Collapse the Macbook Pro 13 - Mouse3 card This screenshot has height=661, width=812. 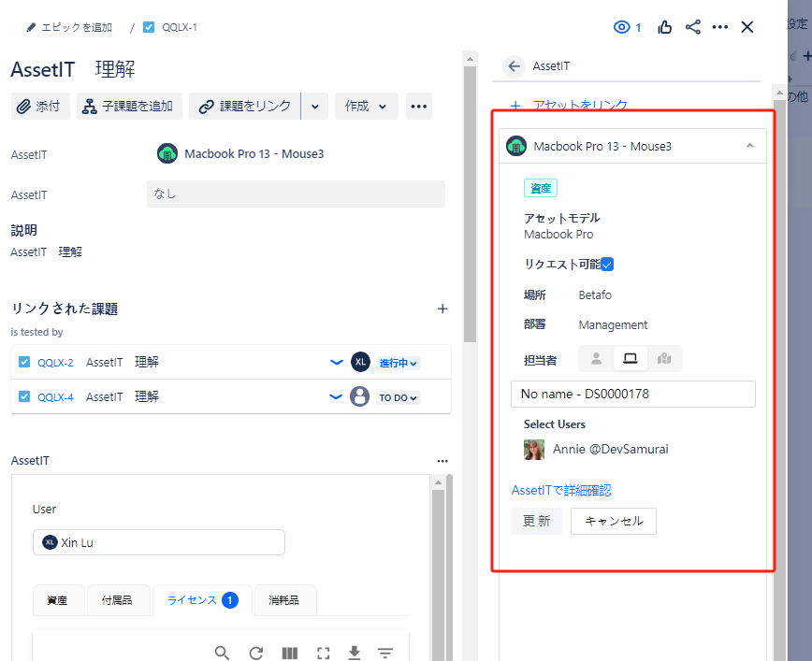pyautogui.click(x=749, y=146)
